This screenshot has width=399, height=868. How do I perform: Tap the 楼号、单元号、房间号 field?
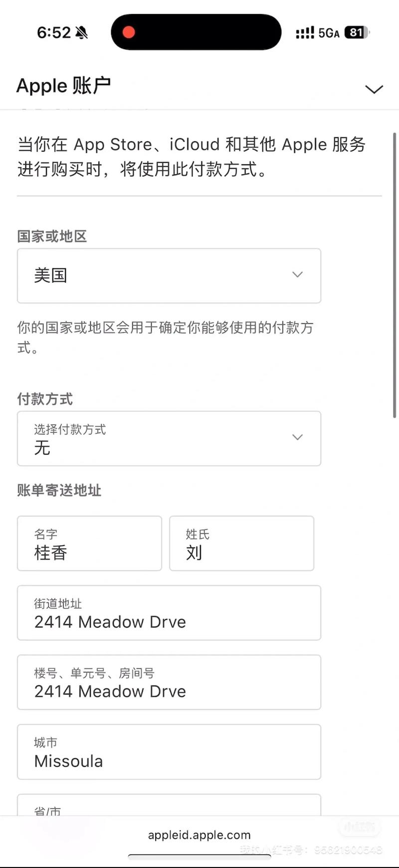pyautogui.click(x=169, y=682)
